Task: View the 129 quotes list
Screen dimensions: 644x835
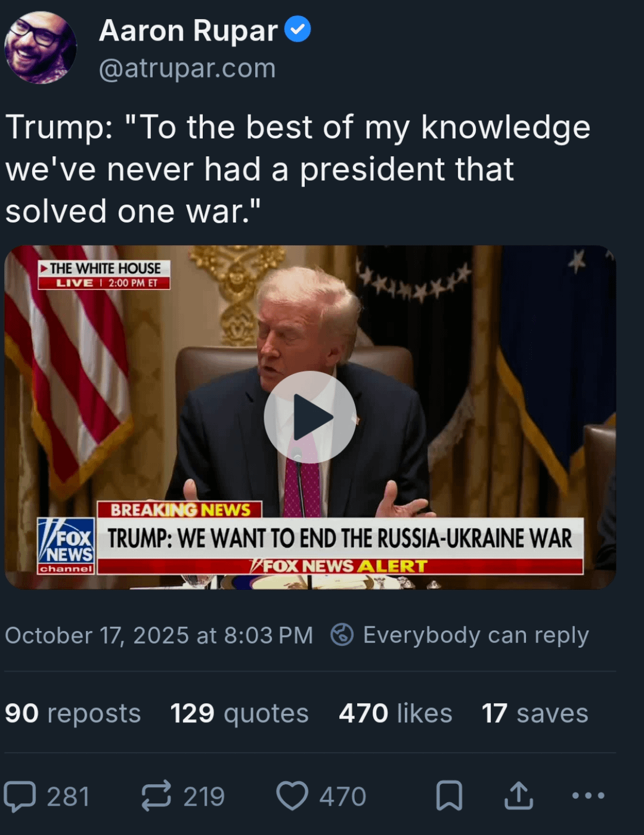Action: (x=240, y=713)
